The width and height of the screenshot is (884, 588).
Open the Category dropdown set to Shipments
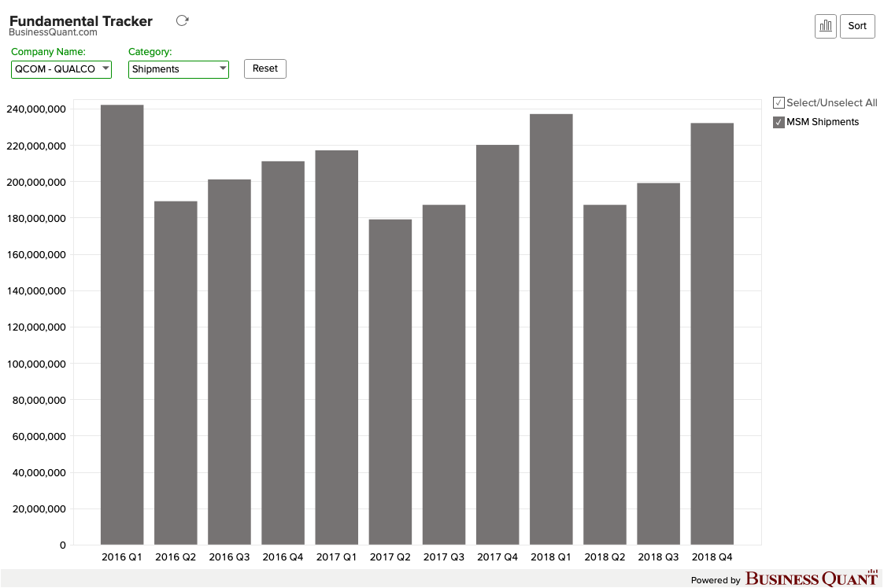pyautogui.click(x=178, y=69)
